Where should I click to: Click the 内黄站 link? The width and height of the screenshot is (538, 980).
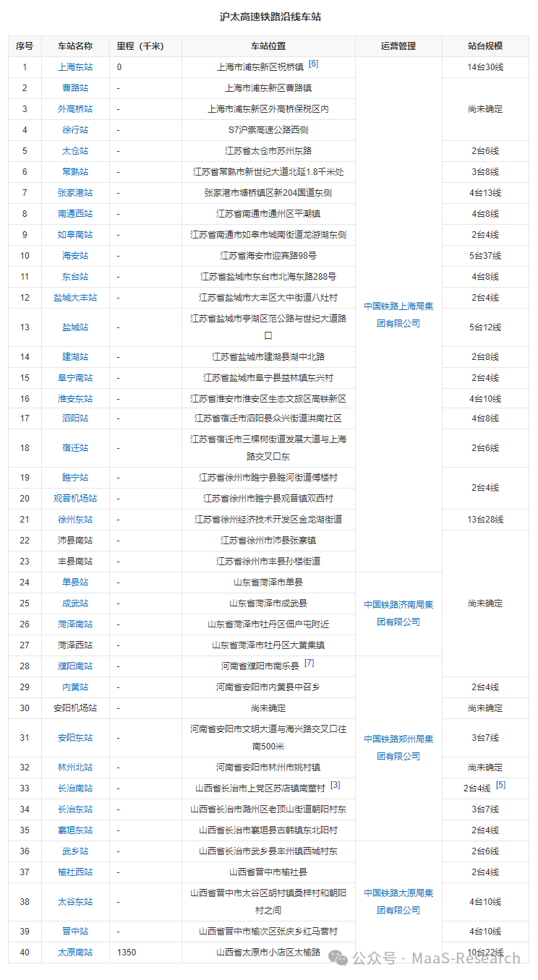[75, 687]
